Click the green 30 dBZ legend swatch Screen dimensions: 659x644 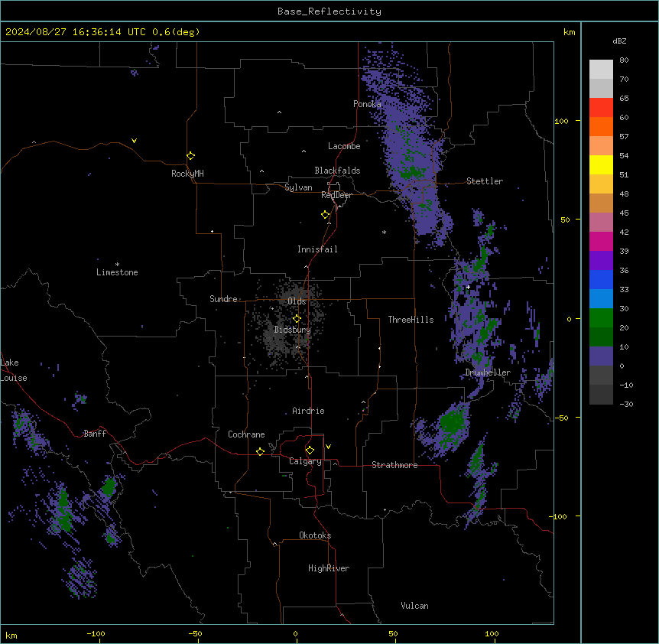tap(601, 318)
